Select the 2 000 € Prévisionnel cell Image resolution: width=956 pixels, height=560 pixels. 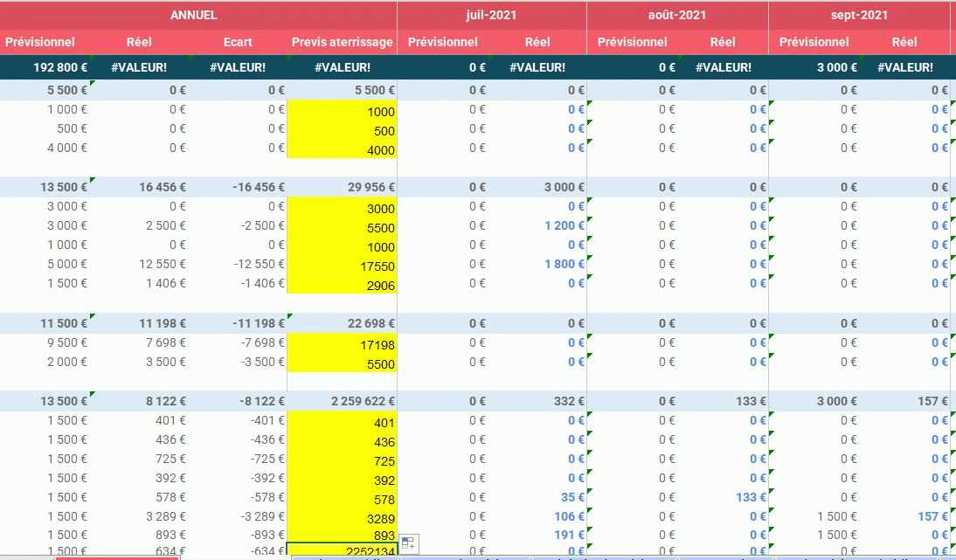(x=45, y=362)
